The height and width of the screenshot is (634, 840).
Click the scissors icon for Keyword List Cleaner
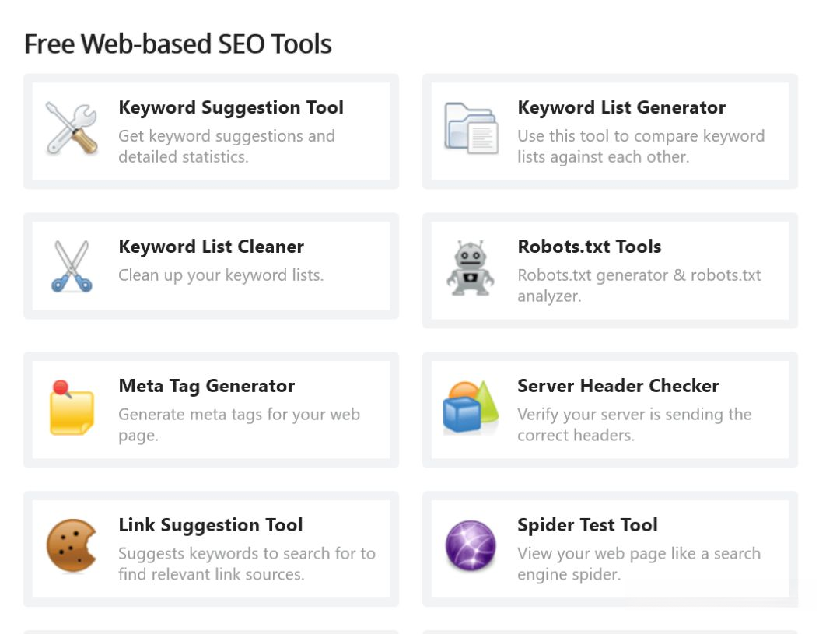[72, 267]
